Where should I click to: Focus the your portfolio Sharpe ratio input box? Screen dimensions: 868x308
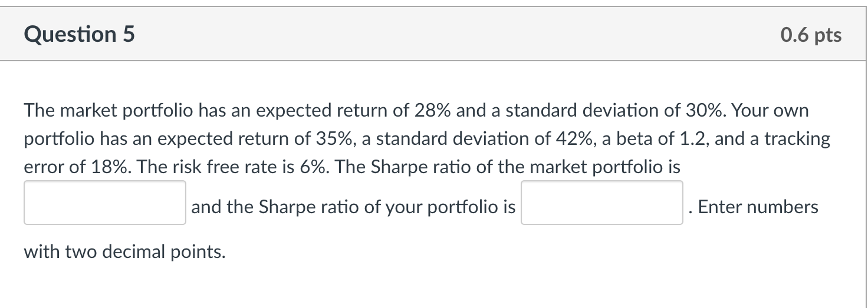tap(602, 203)
